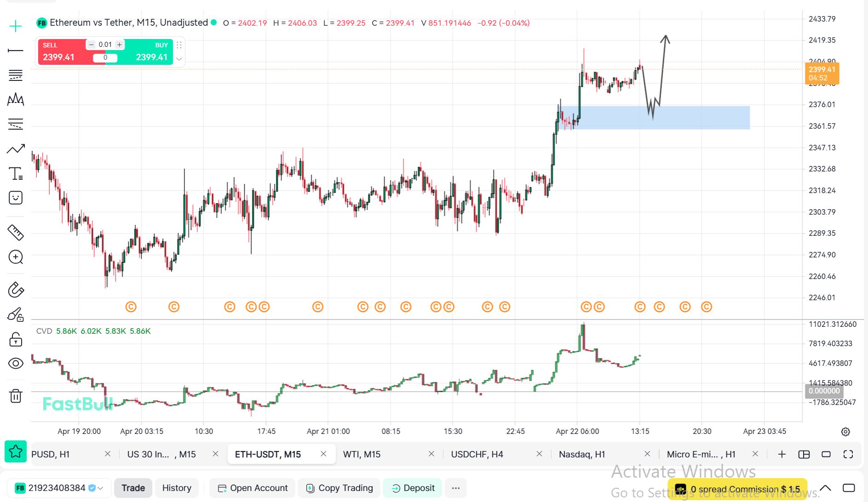Viewport: 868px width, 502px height.
Task: Click the zoom in magnifier tool
Action: [x=16, y=257]
